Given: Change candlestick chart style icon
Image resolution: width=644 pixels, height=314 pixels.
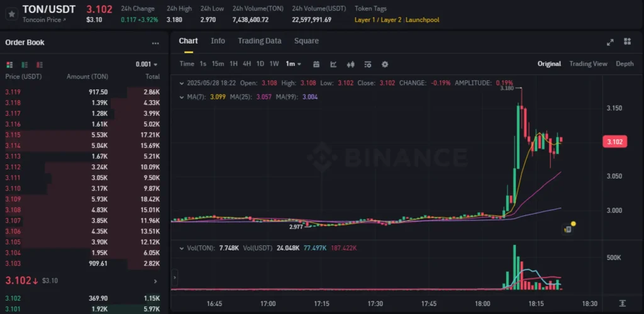Looking at the screenshot, I should pos(350,64).
